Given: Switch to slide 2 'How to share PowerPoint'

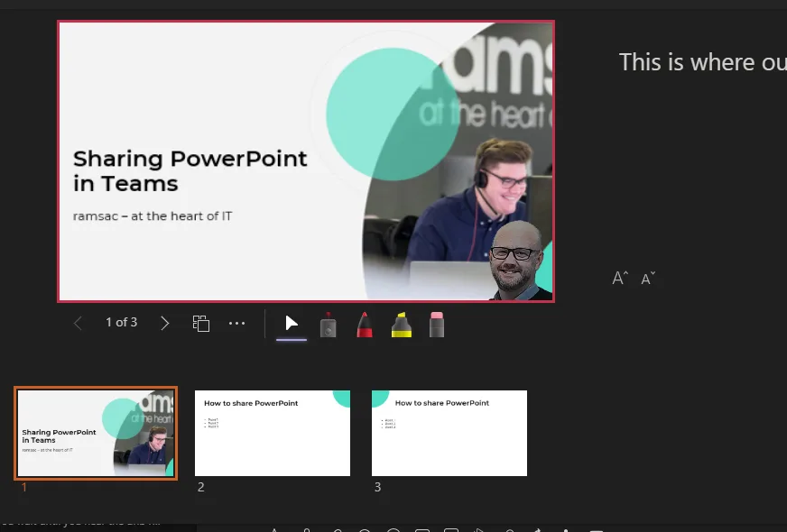Looking at the screenshot, I should [x=272, y=433].
